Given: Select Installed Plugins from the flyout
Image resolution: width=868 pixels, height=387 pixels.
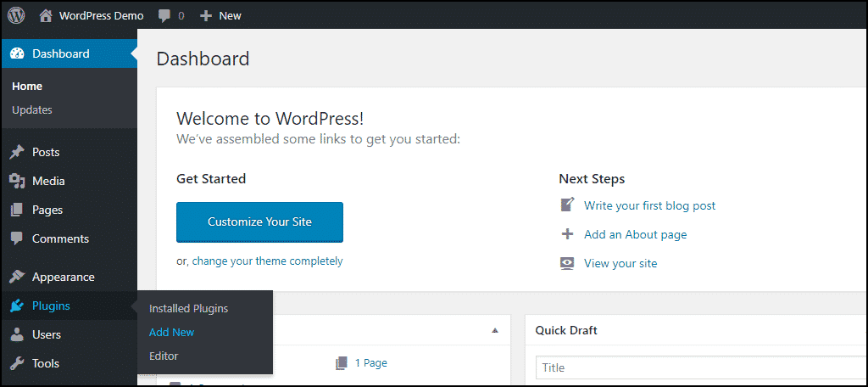Looking at the screenshot, I should click(x=188, y=308).
